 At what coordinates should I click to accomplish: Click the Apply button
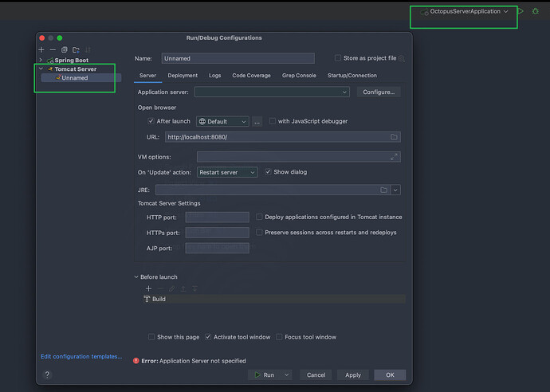pyautogui.click(x=353, y=374)
